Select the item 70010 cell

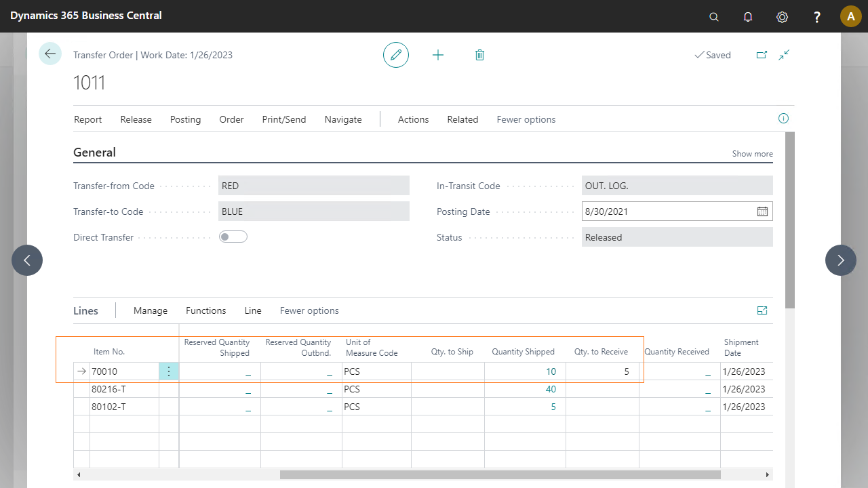click(124, 371)
